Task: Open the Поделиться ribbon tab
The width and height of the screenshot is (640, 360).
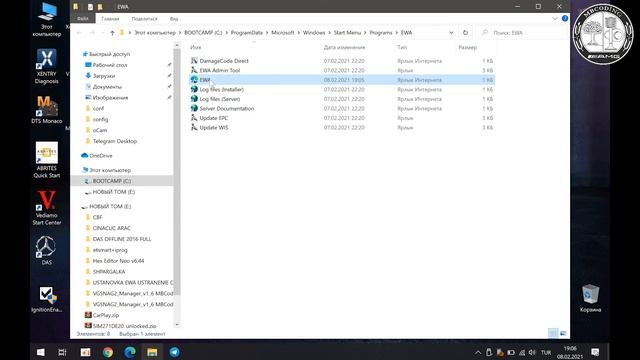Action: click(144, 19)
